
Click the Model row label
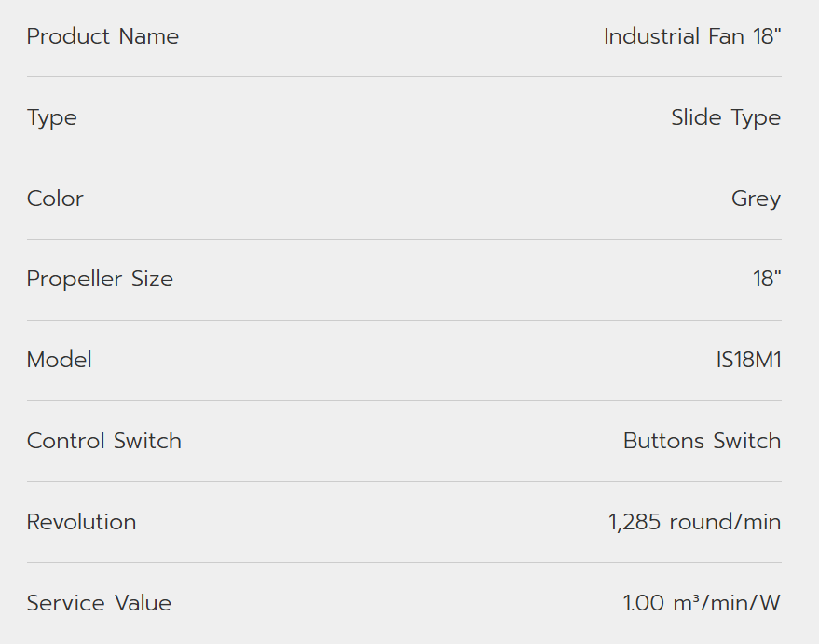coord(60,361)
